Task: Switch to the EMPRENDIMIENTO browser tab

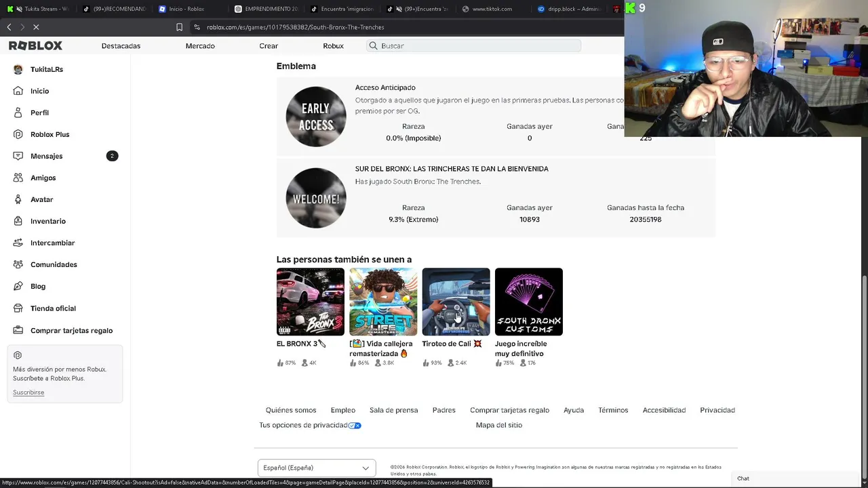Action: point(267,9)
